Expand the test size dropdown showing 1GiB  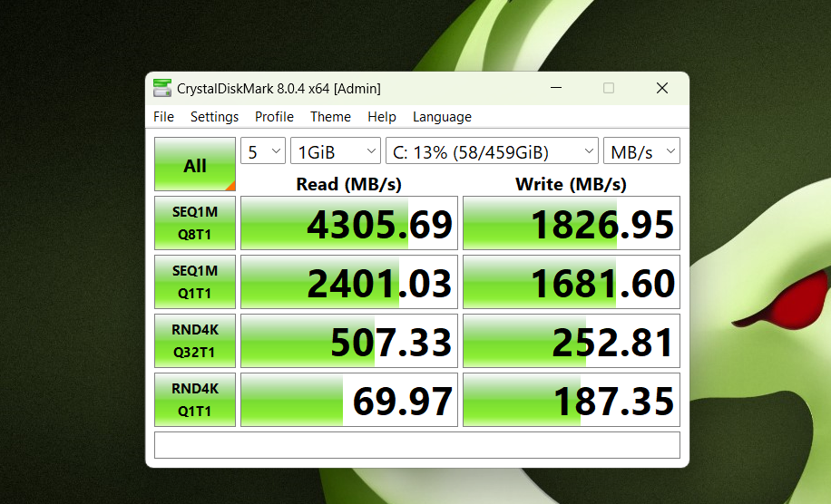336,151
